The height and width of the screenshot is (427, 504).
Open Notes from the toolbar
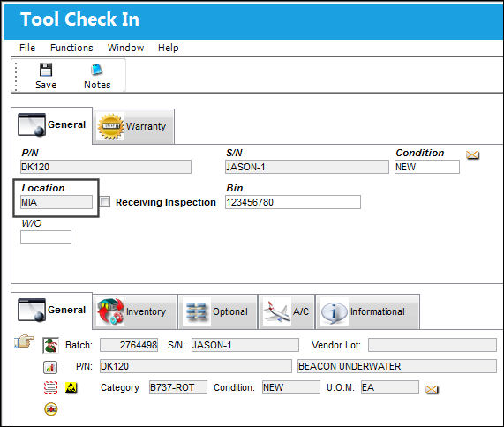[97, 76]
